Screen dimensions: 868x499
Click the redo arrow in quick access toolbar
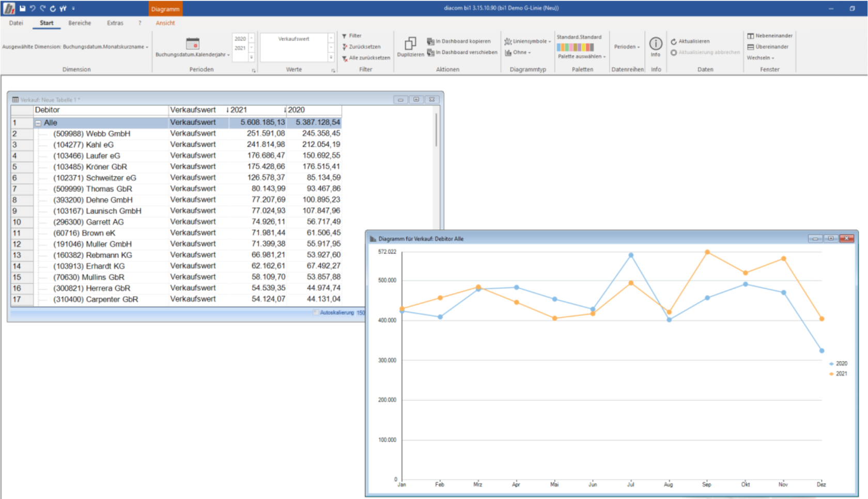click(x=43, y=8)
